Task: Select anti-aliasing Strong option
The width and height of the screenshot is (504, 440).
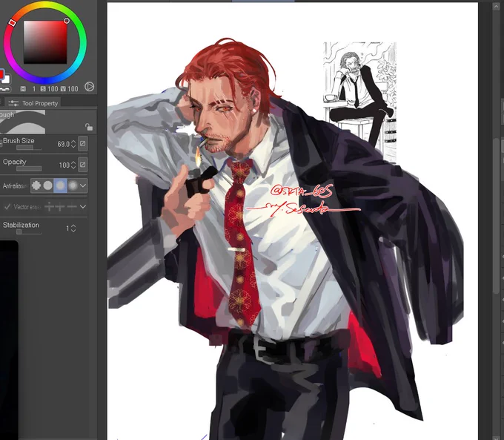Action: pyautogui.click(x=73, y=185)
